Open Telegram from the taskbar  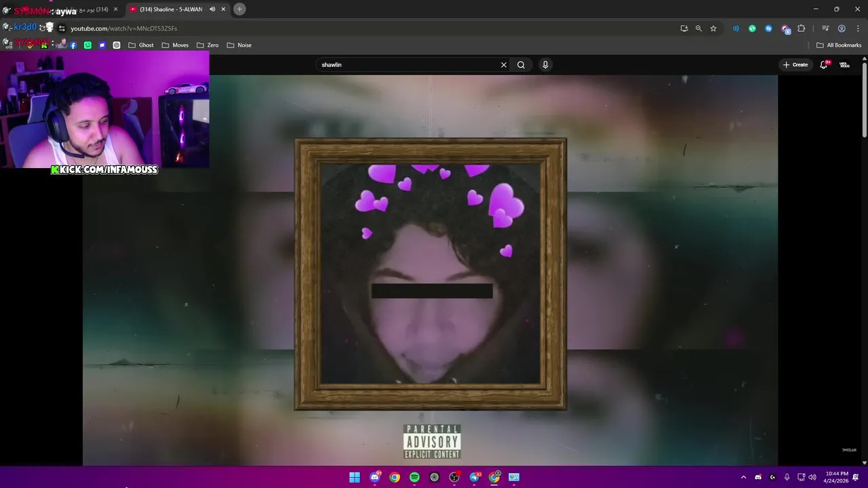475,477
